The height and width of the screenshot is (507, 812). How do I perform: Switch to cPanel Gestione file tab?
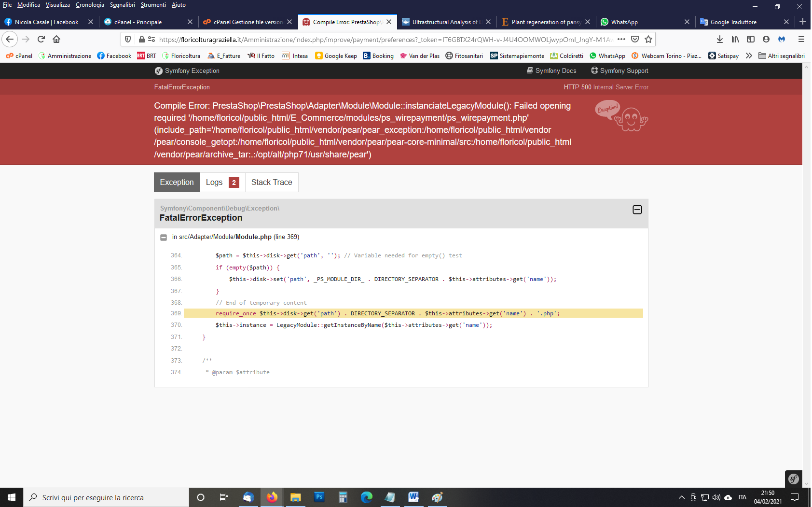click(x=247, y=22)
